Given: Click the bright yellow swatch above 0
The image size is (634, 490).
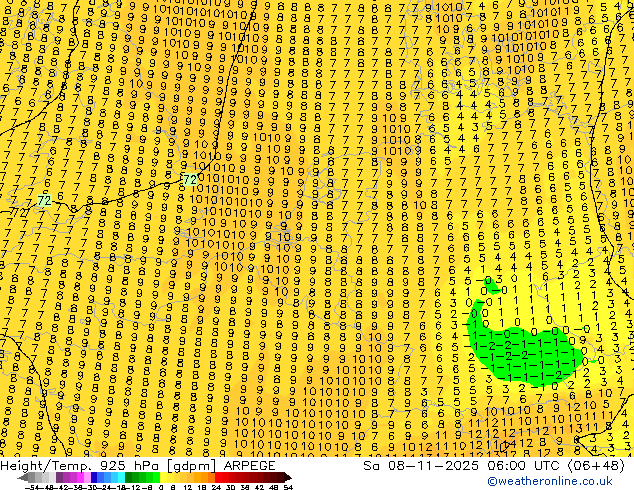Looking at the screenshot, I should point(163,477).
